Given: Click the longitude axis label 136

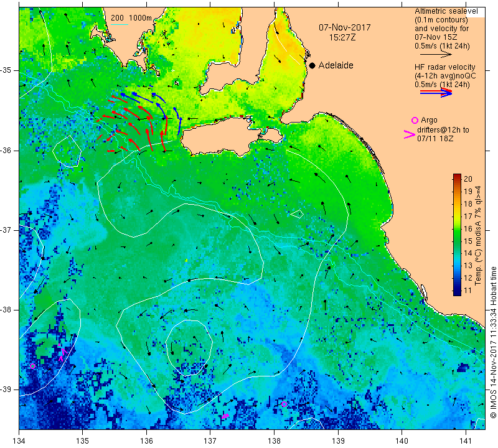Looking at the screenshot, I should coord(146,441).
